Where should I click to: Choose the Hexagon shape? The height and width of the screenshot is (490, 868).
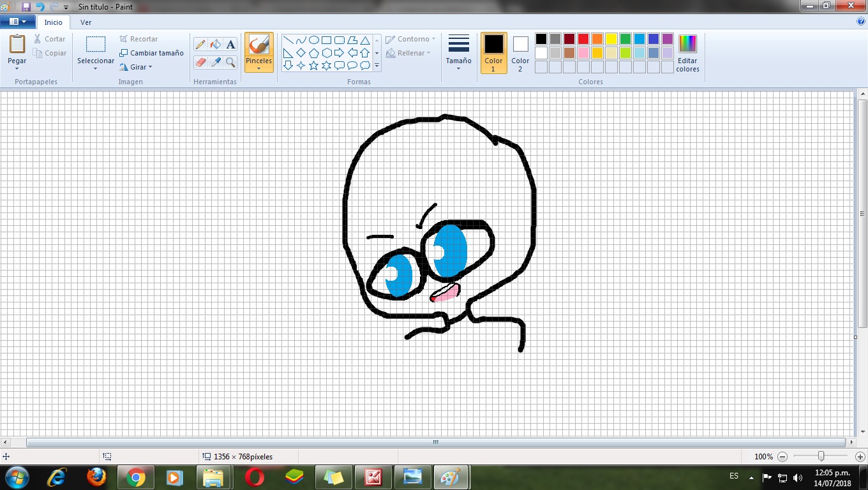[x=327, y=53]
